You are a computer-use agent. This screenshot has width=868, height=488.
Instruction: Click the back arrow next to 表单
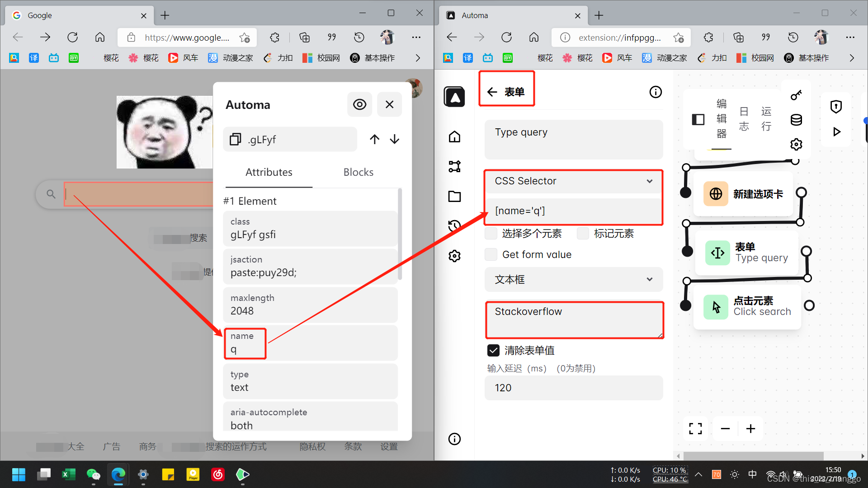(492, 91)
